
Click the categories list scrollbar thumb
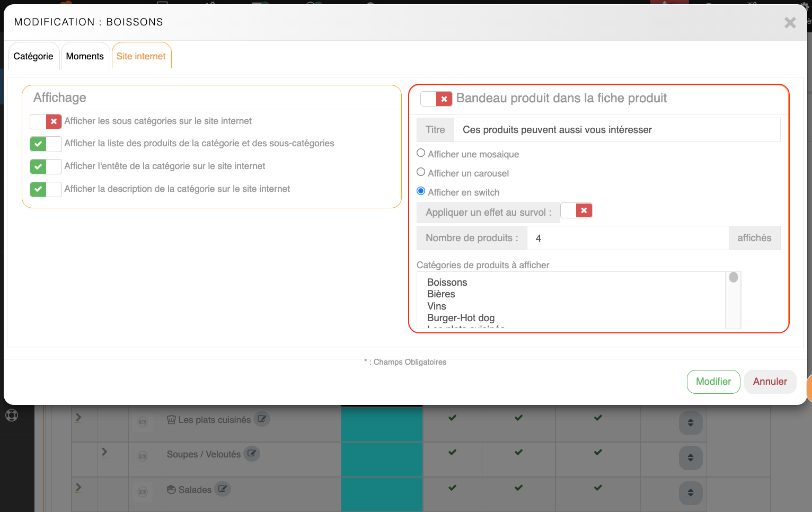pyautogui.click(x=734, y=278)
